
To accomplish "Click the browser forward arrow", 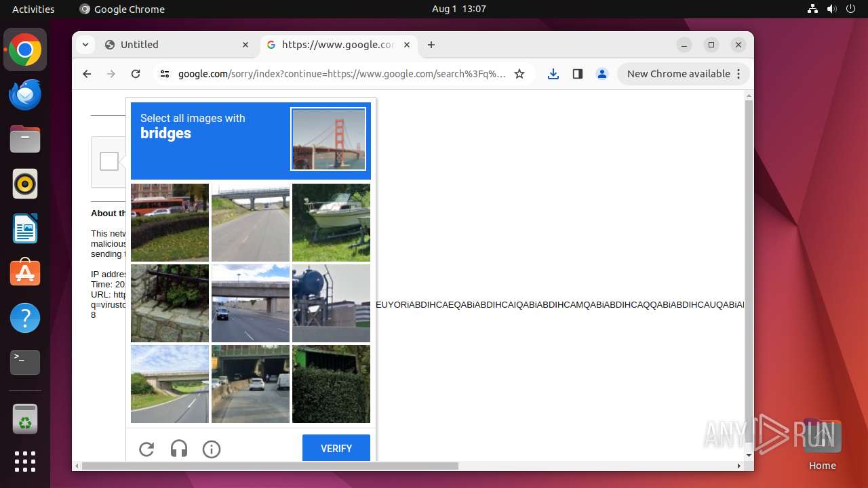I will click(111, 74).
